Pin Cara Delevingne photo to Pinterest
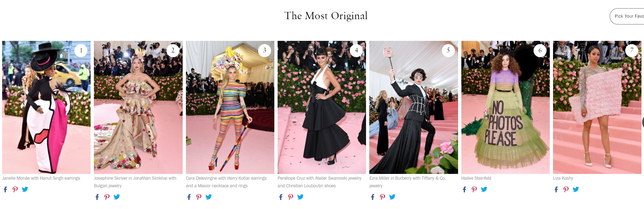 tap(199, 197)
